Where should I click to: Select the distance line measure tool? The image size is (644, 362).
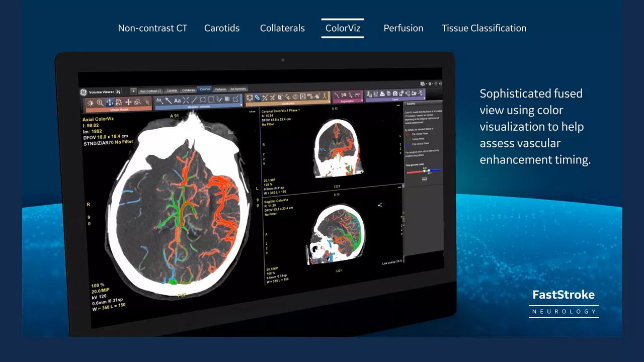click(x=194, y=100)
